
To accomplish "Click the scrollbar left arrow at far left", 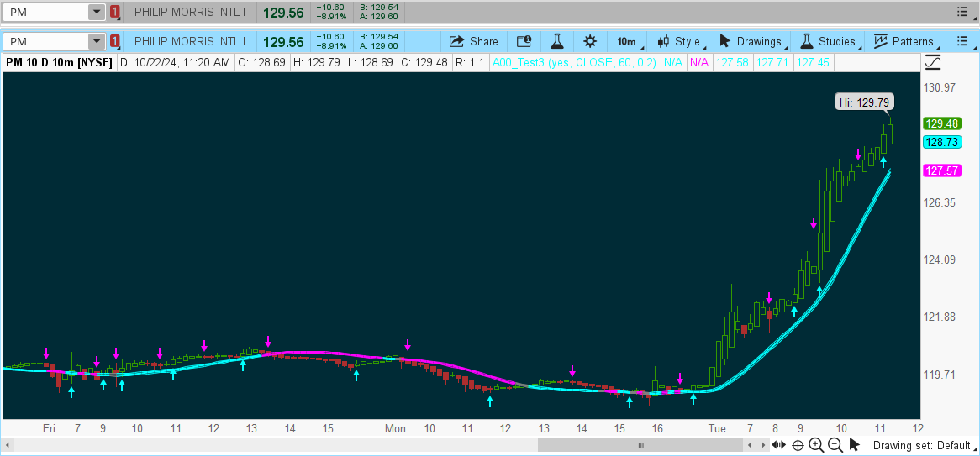I will point(7,445).
